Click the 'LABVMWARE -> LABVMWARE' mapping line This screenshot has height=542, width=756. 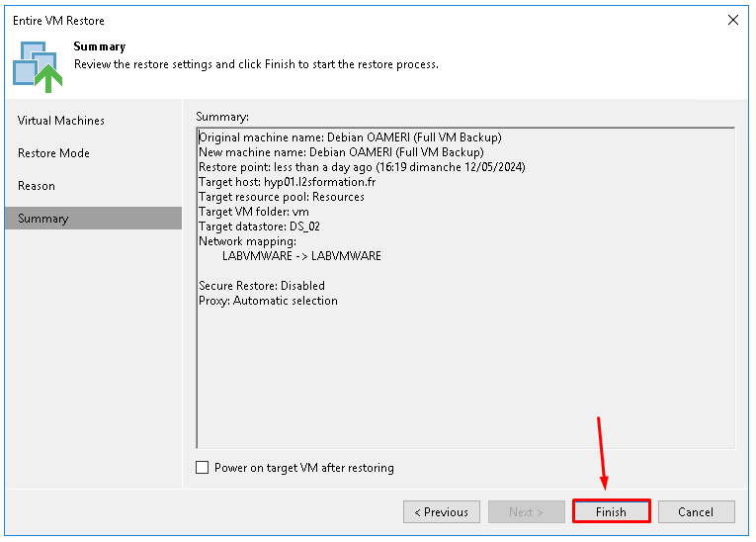[x=301, y=256]
